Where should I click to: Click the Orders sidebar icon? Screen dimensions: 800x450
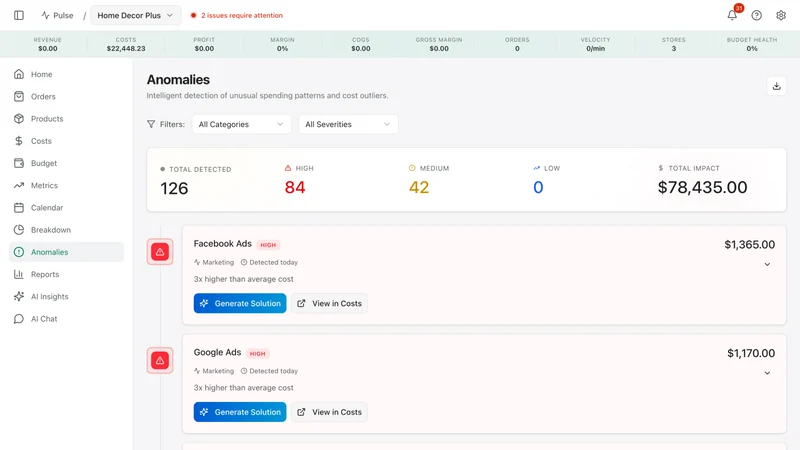point(19,96)
